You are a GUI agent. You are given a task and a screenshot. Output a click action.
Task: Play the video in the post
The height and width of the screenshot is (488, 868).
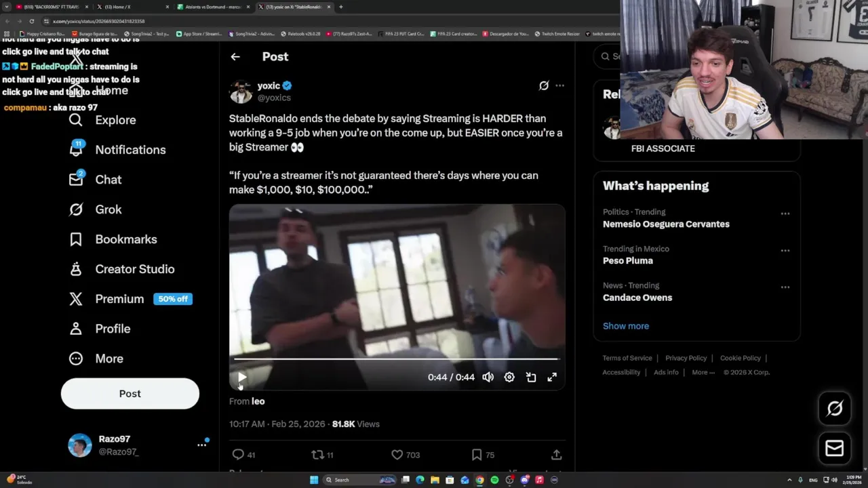click(x=242, y=378)
